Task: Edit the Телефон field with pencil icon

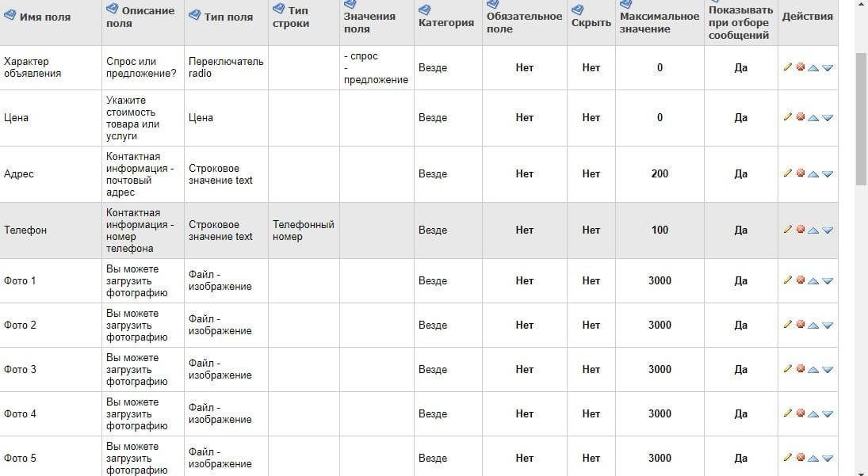Action: click(788, 230)
